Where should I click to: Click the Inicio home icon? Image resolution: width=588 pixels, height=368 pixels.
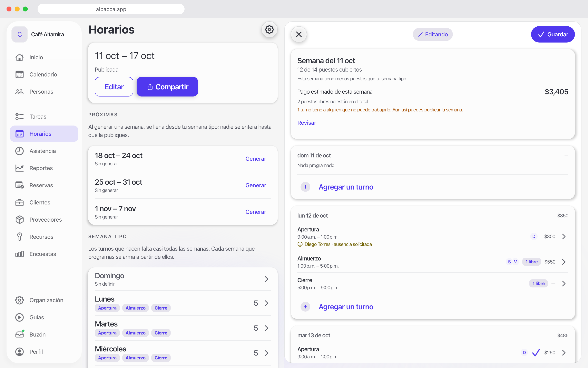pyautogui.click(x=19, y=57)
